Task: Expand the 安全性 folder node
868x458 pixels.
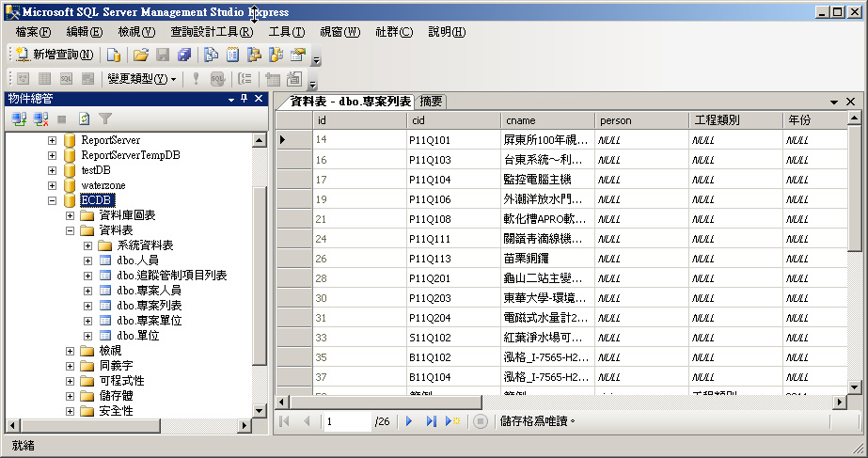Action: click(x=70, y=411)
